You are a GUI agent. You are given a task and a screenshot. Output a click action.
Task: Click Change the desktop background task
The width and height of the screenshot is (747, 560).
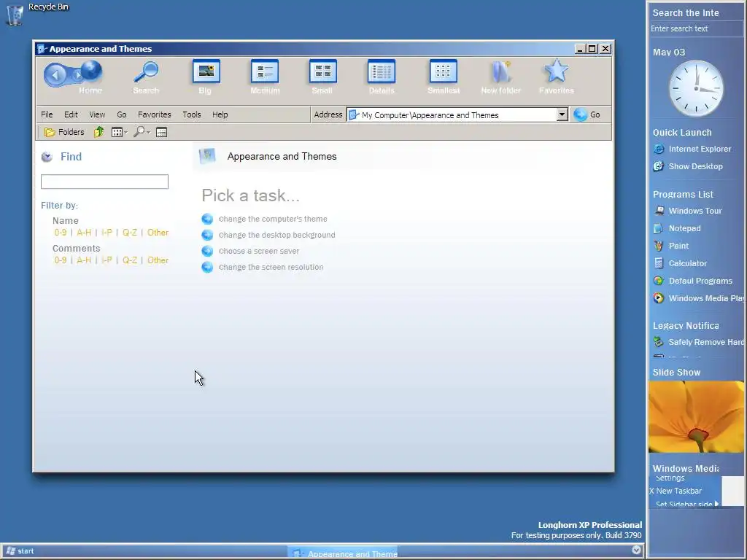[276, 236]
